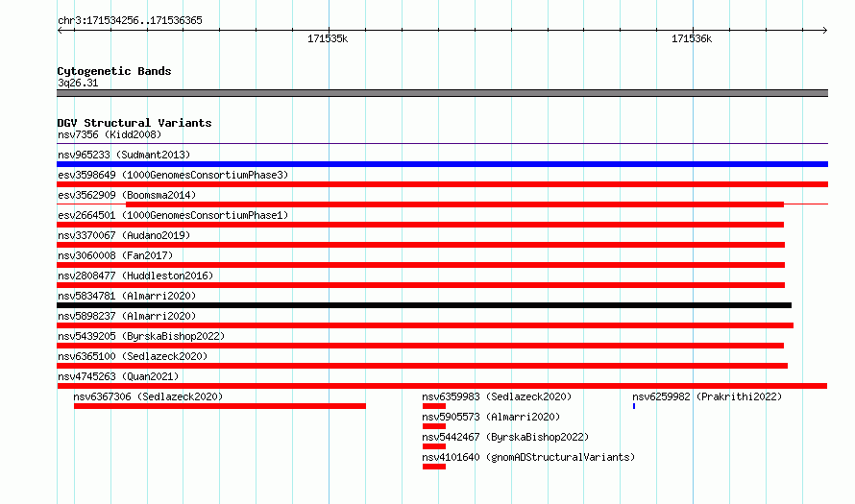The image size is (855, 504).
Task: Click the nsv6259982 (Prakrithi2022) label
Action: (707, 396)
